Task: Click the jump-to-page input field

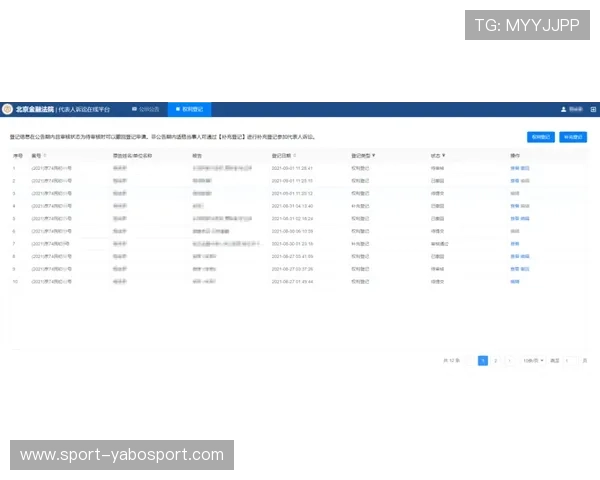Action: point(570,359)
